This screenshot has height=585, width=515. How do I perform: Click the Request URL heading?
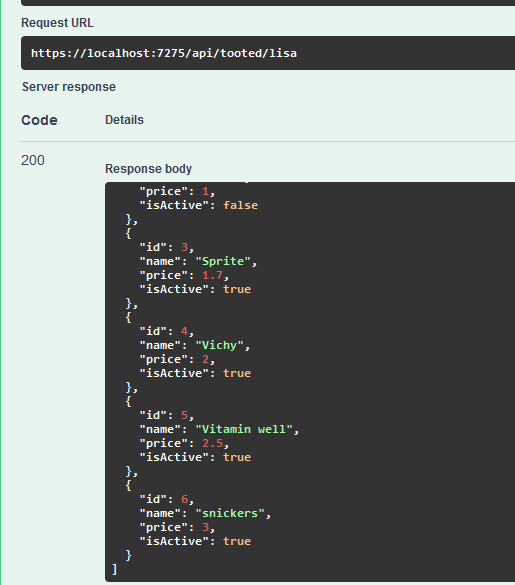57,23
